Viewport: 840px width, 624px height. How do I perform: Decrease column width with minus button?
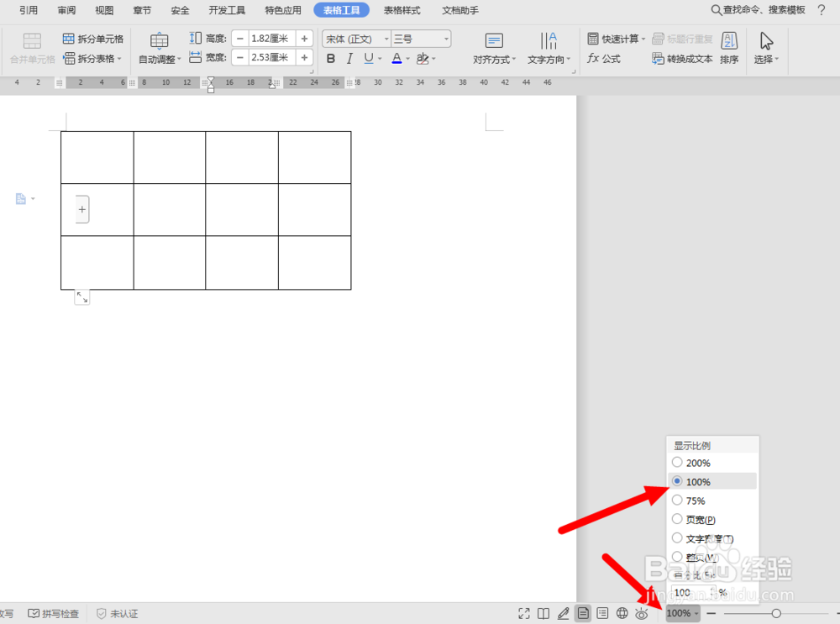pos(240,57)
